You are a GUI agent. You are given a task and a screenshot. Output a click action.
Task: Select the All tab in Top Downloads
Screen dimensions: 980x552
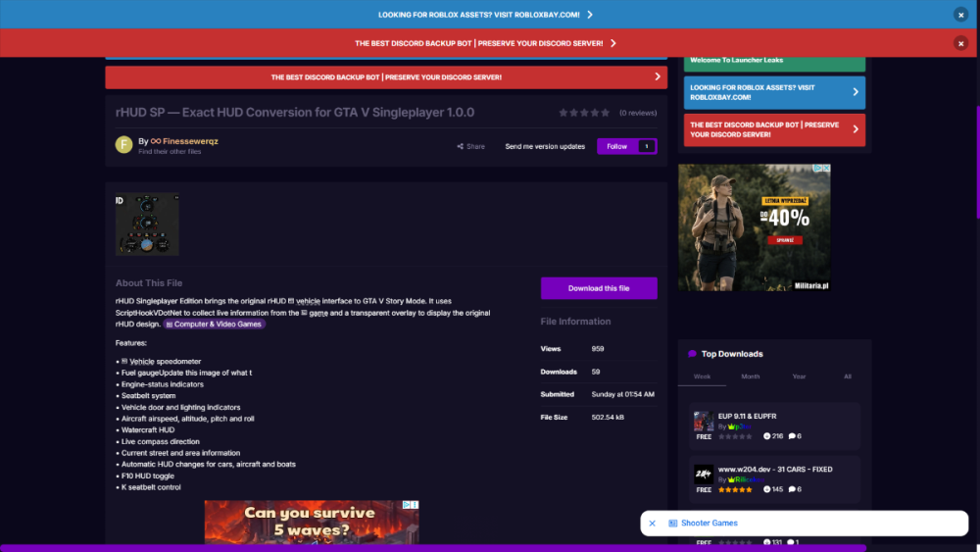click(x=847, y=376)
